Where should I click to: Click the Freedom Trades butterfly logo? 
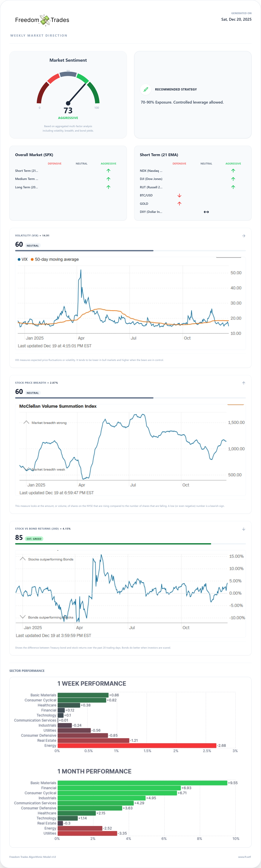click(45, 20)
